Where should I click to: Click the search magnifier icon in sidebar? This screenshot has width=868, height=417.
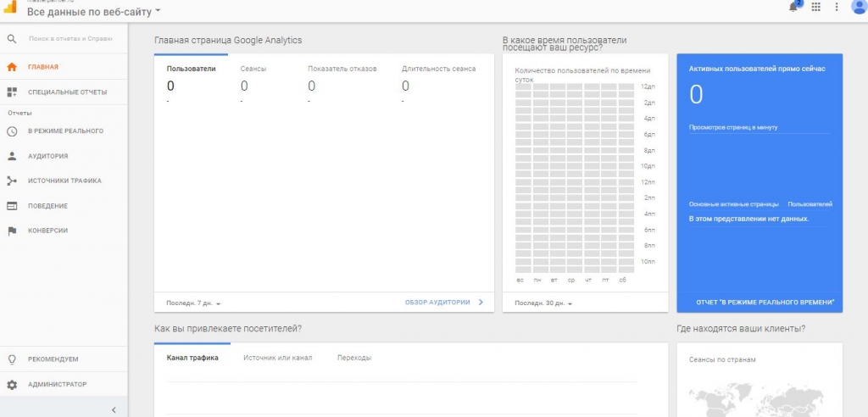point(12,39)
